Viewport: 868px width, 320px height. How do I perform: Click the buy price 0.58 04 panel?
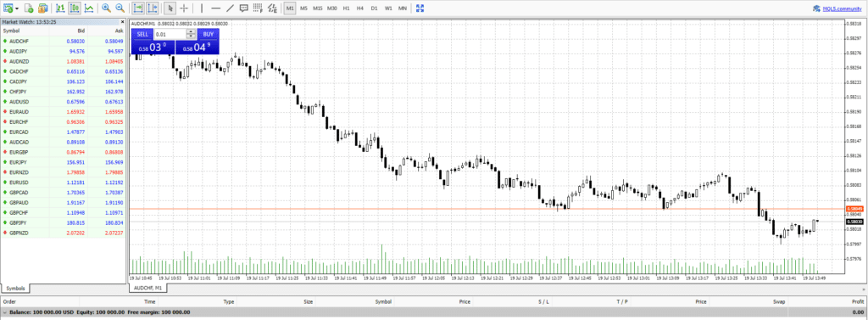[x=197, y=48]
